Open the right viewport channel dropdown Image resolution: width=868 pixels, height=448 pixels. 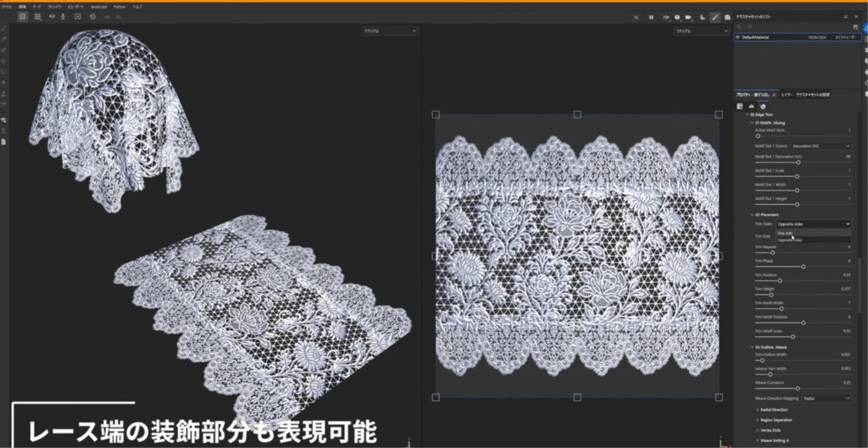[x=701, y=31]
